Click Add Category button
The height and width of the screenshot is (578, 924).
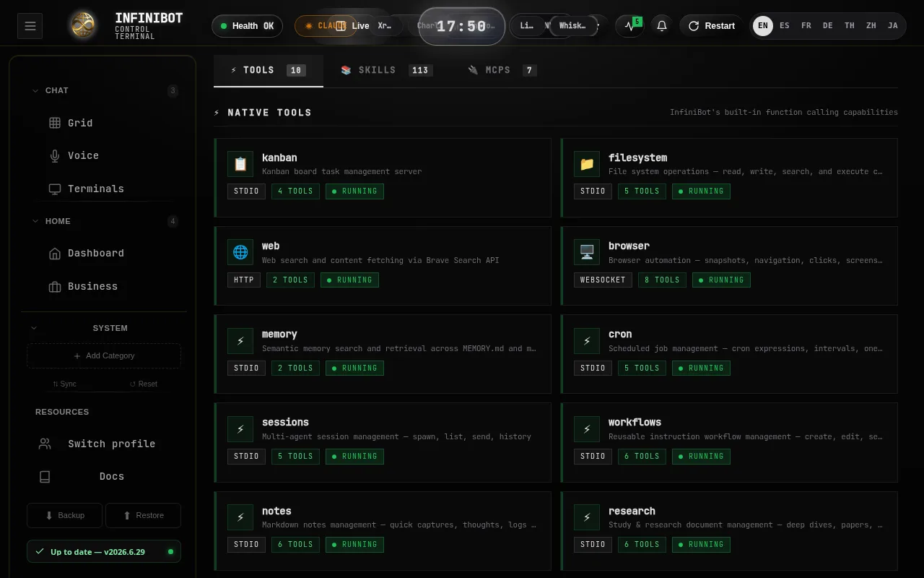click(x=104, y=355)
